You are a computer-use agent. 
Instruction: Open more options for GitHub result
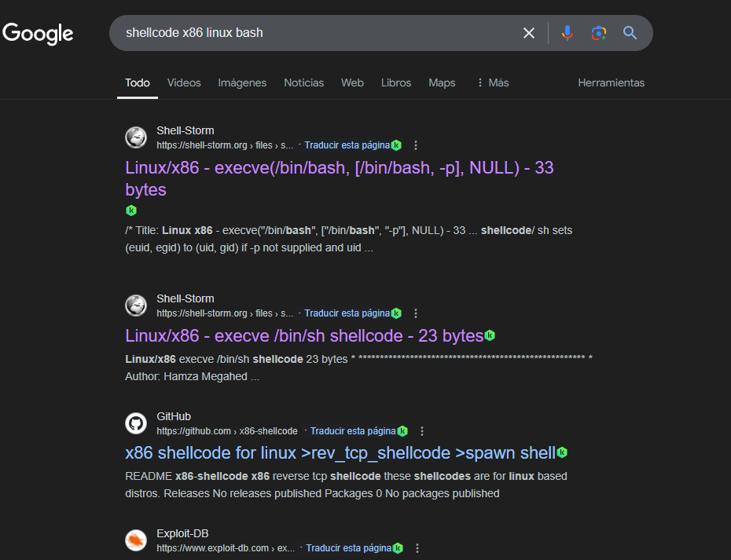(422, 431)
